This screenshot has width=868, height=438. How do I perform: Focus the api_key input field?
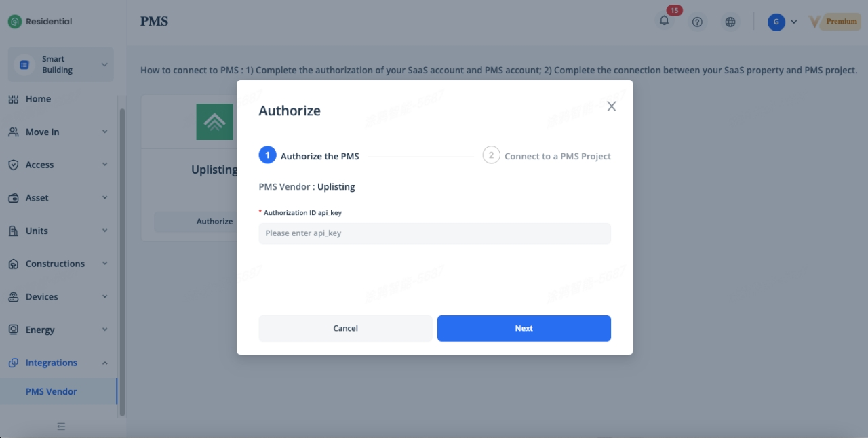(435, 233)
